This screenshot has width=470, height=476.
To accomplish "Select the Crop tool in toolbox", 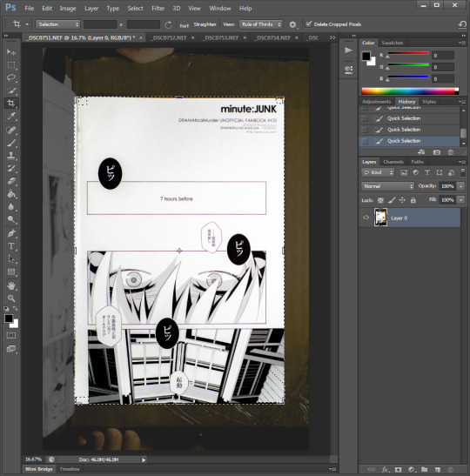I will coord(11,104).
